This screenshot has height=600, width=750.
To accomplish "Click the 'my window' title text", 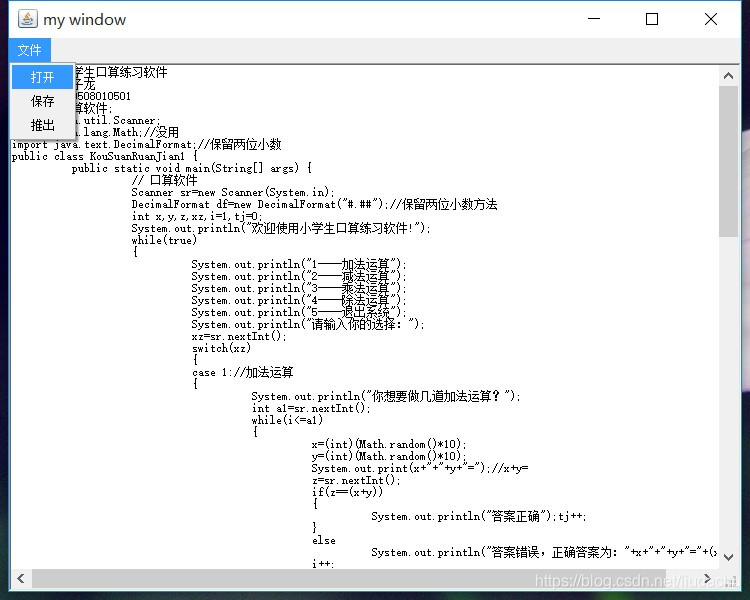I will (84, 20).
